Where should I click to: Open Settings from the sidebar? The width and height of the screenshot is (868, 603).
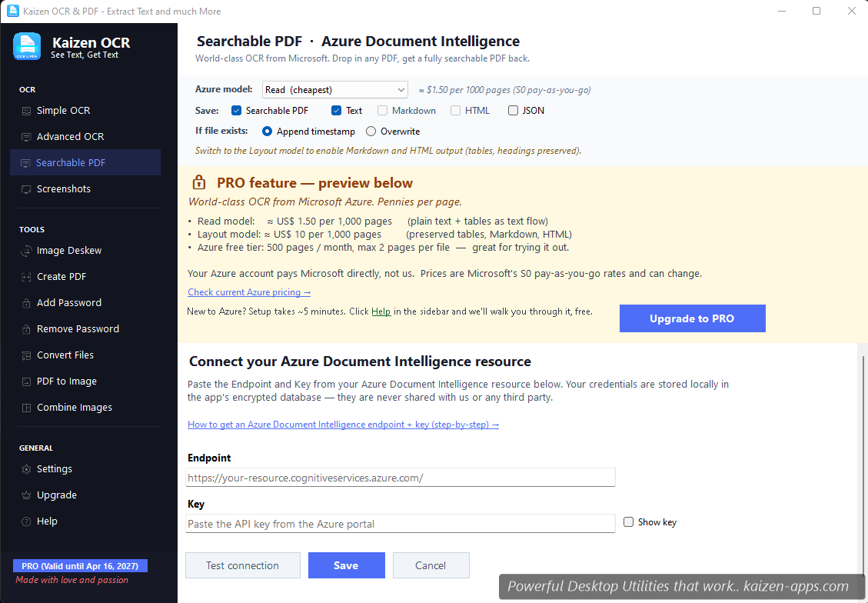[x=55, y=468]
